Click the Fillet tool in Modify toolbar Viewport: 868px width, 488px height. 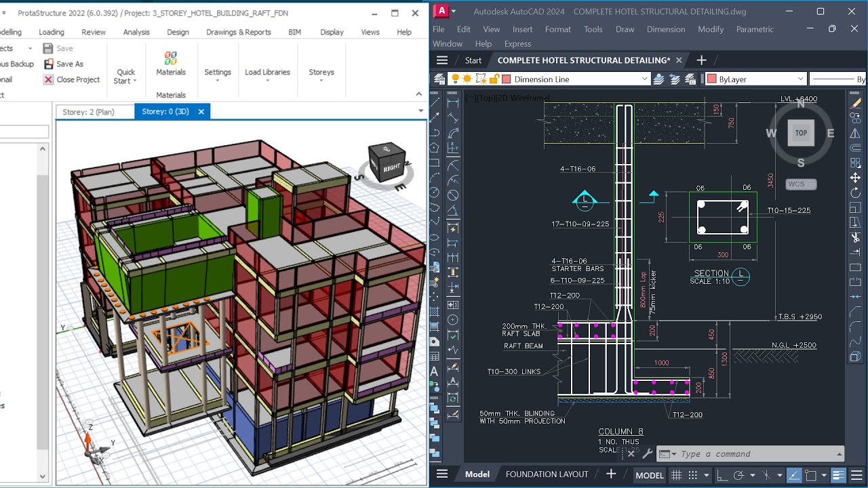[856, 325]
